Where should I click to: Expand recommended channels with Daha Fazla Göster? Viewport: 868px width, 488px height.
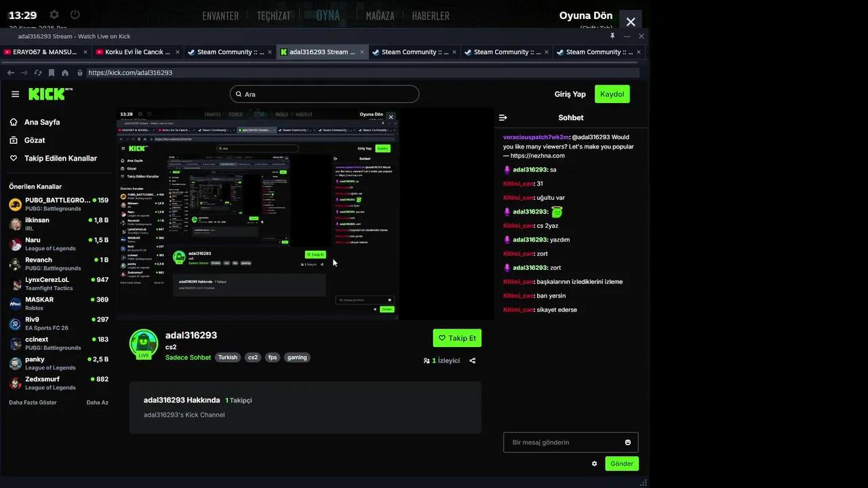(33, 403)
